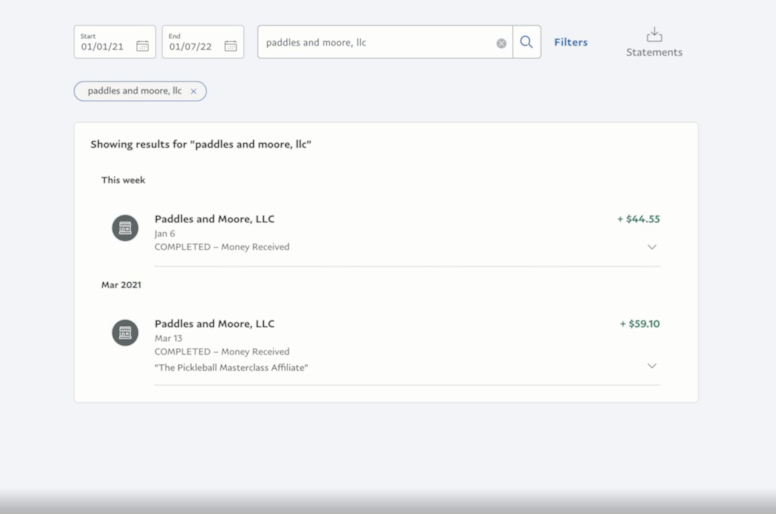This screenshot has width=776, height=514.
Task: Download Statements icon
Action: pyautogui.click(x=654, y=35)
